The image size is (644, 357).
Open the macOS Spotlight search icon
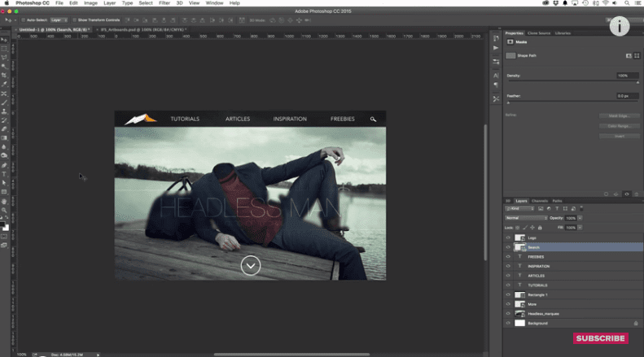[x=627, y=3]
